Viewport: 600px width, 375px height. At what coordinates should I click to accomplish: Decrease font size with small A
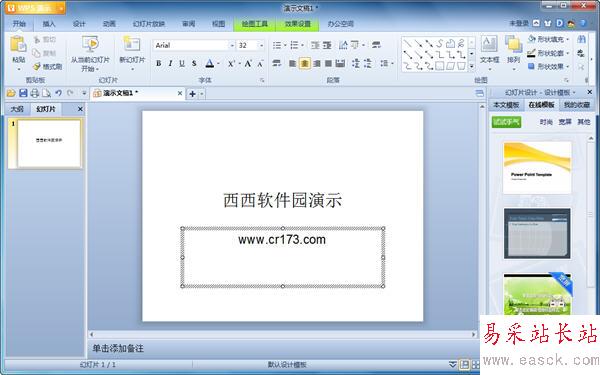click(260, 64)
